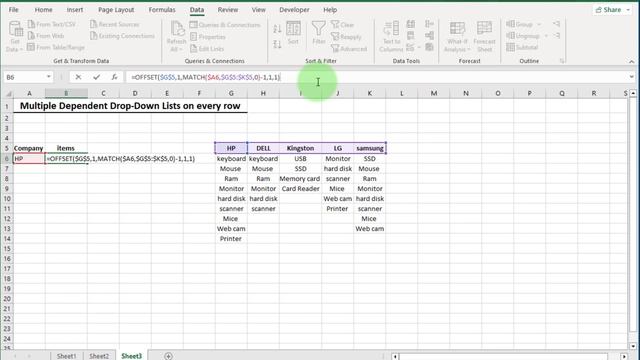The image size is (640, 360).
Task: Open Recent Sources
Action: [114, 24]
